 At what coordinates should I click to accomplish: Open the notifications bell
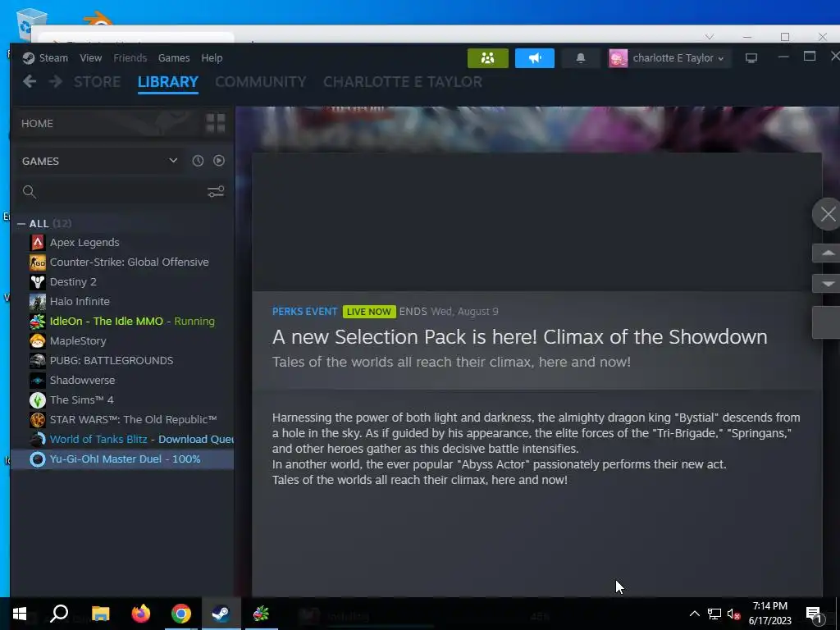581,58
